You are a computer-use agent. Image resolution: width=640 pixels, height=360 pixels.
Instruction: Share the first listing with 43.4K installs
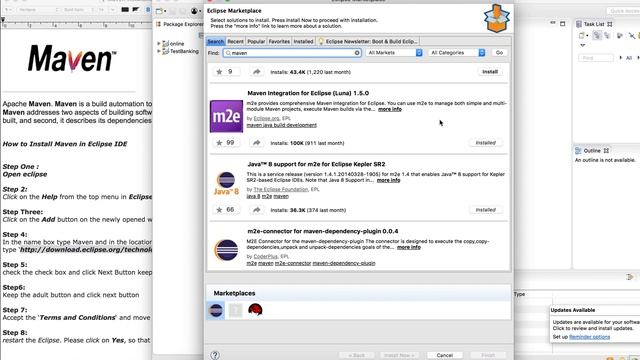coord(256,72)
